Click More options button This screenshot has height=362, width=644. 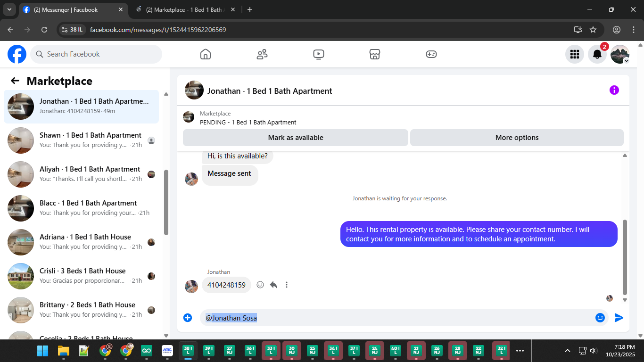pyautogui.click(x=517, y=138)
